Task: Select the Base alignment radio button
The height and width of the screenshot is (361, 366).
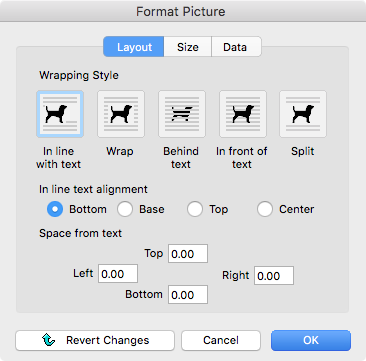Action: [x=125, y=209]
